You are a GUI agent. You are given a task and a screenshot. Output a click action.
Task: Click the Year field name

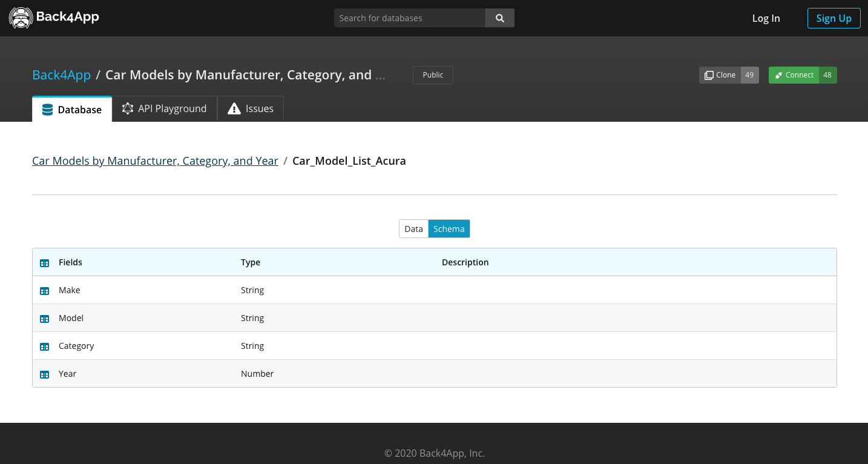pyautogui.click(x=68, y=374)
